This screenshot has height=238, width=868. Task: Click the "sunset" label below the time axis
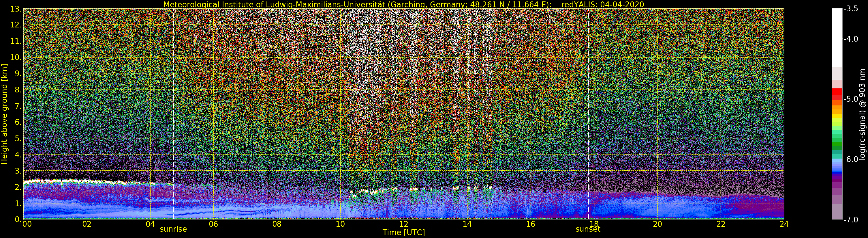tap(588, 229)
